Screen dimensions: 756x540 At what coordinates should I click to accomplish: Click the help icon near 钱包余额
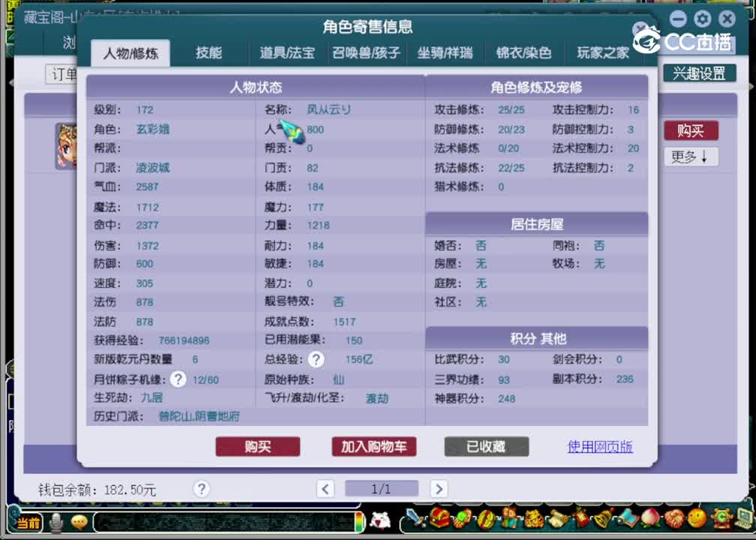201,489
